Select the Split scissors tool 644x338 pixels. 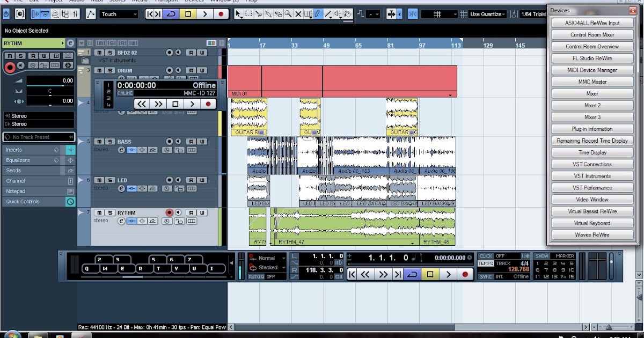point(259,14)
